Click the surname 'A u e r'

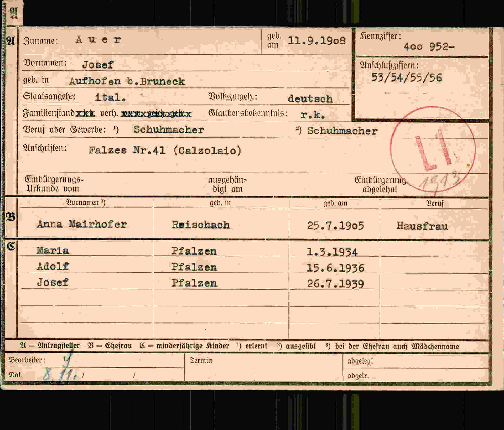(x=98, y=39)
